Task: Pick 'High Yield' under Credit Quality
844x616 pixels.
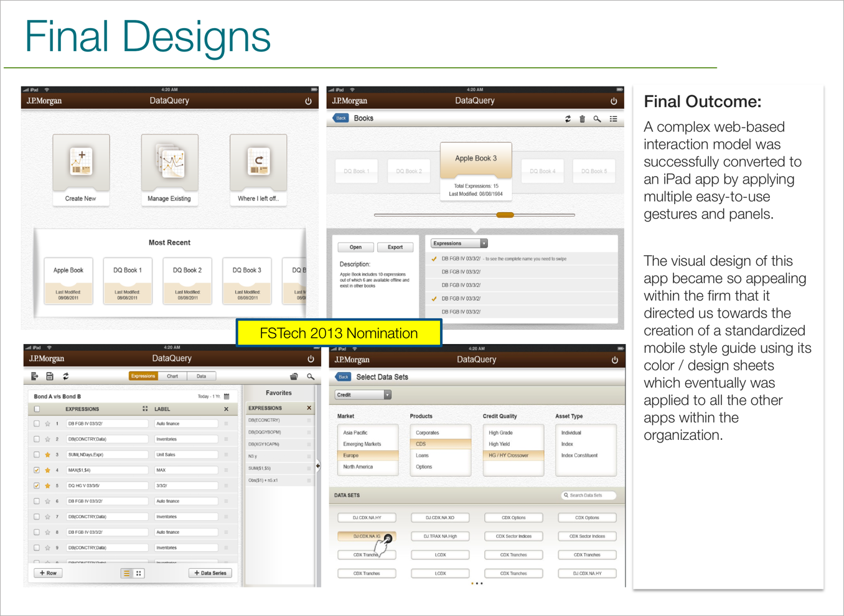Action: [513, 444]
